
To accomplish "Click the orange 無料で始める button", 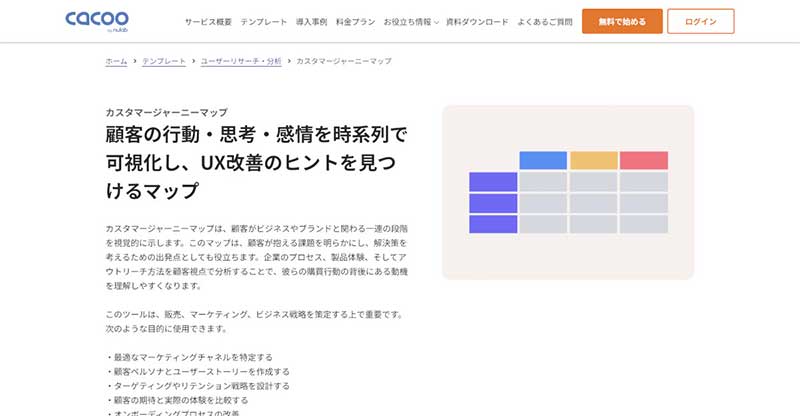I will (x=622, y=21).
